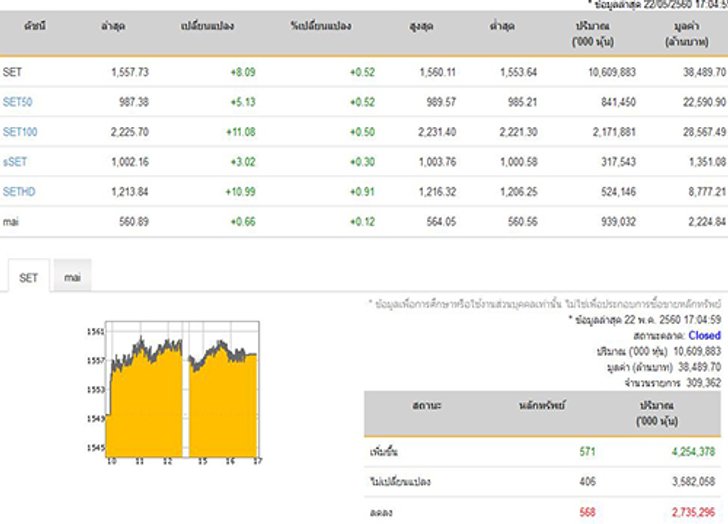The height and width of the screenshot is (524, 728).
Task: Open the SETHD index link
Action: 19,191
